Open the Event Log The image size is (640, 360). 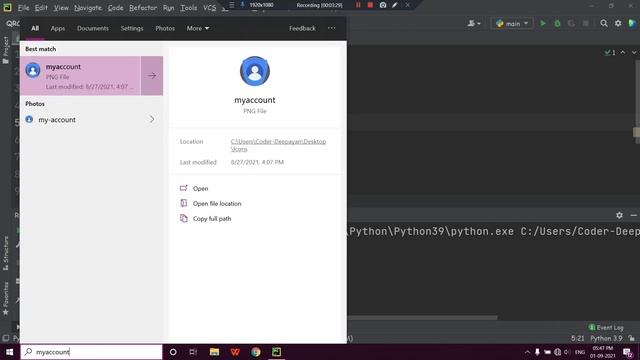tap(606, 327)
